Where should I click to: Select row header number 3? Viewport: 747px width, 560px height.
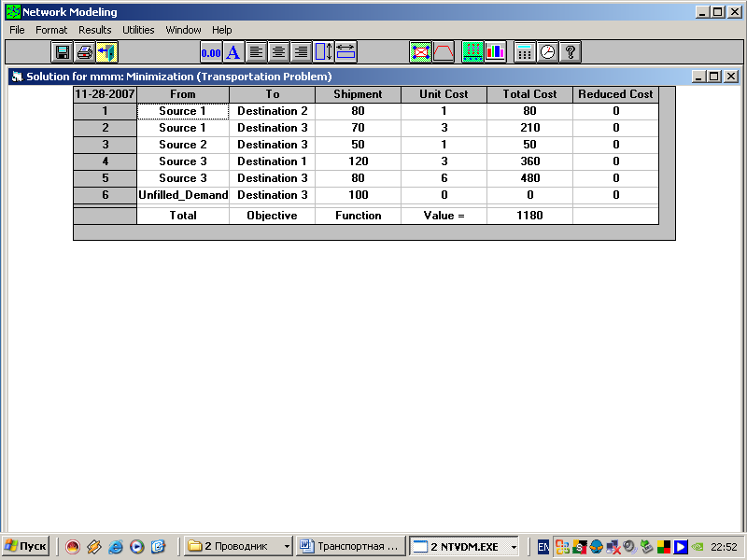tap(106, 145)
